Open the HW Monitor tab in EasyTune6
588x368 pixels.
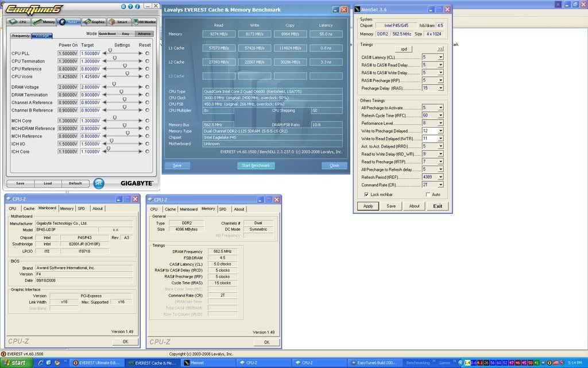145,22
